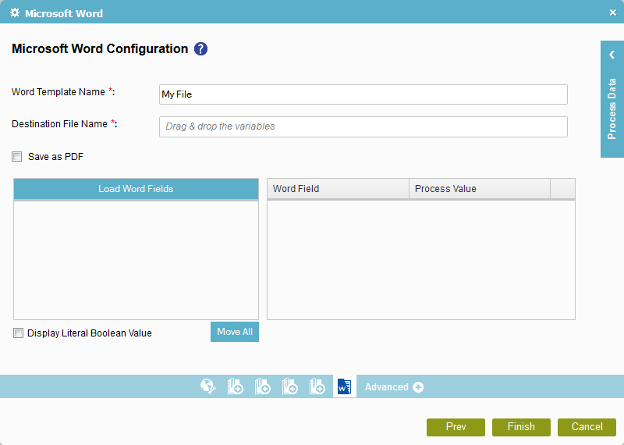624x445 pixels.
Task: Click Load Word Fields button
Action: click(x=136, y=189)
